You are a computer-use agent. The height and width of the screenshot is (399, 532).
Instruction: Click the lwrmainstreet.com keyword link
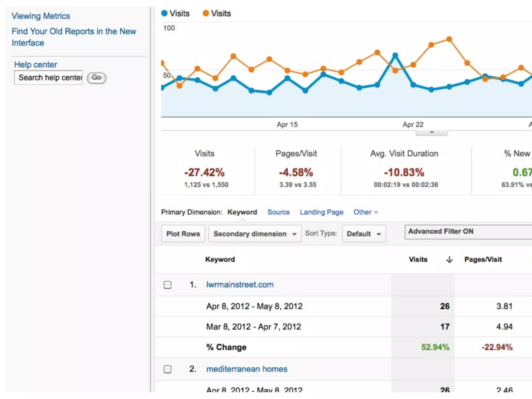pos(240,285)
